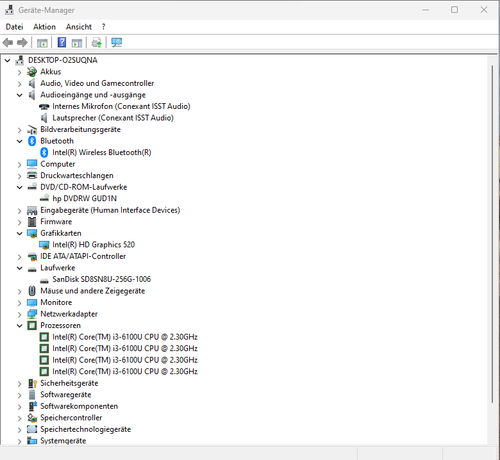The image size is (500, 460).
Task: Maximize the Geräte-Manager window
Action: point(454,10)
